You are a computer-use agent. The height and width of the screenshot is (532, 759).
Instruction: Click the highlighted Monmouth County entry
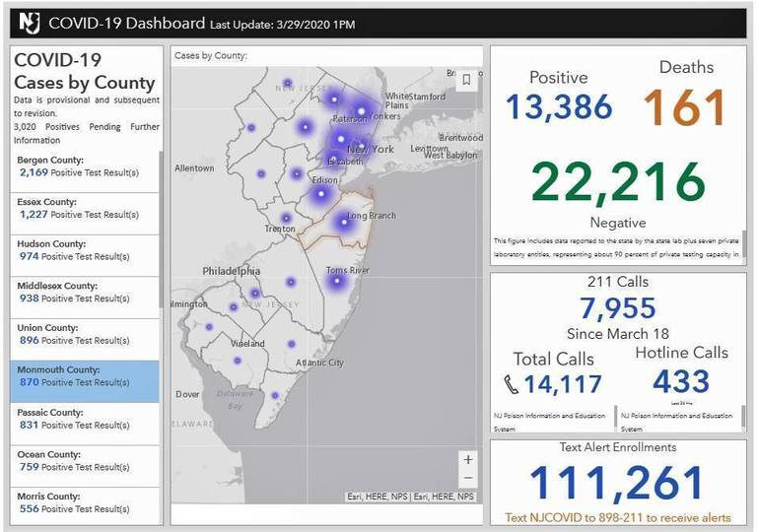click(84, 376)
